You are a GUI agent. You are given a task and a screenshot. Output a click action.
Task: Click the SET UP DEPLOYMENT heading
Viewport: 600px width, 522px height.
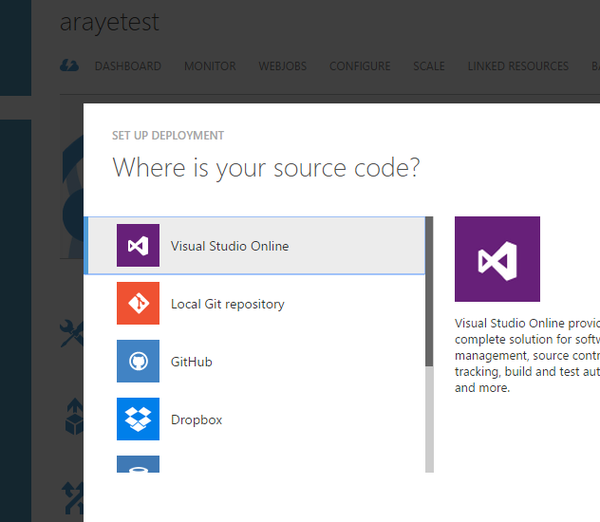[x=168, y=135]
